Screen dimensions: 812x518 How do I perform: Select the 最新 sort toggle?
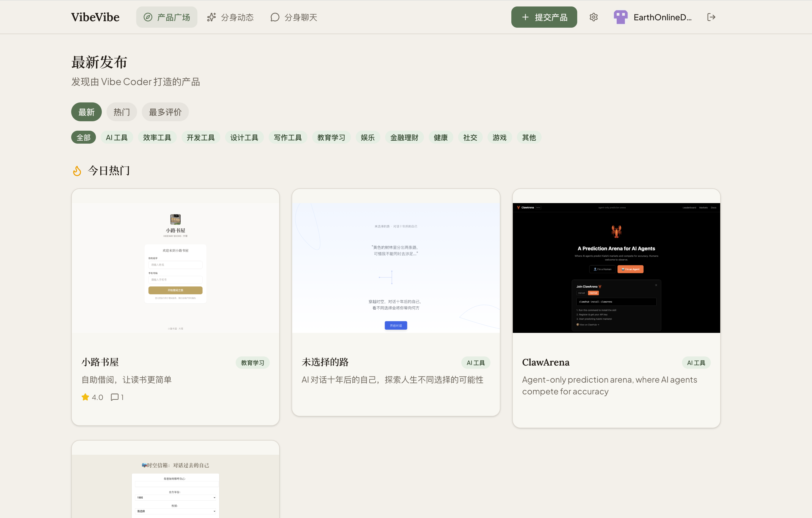[86, 112]
